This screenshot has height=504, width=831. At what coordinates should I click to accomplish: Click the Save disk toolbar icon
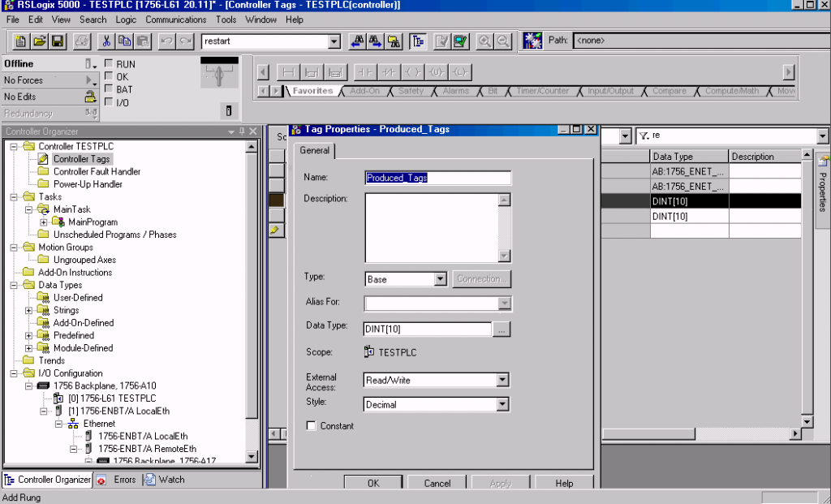tap(58, 41)
